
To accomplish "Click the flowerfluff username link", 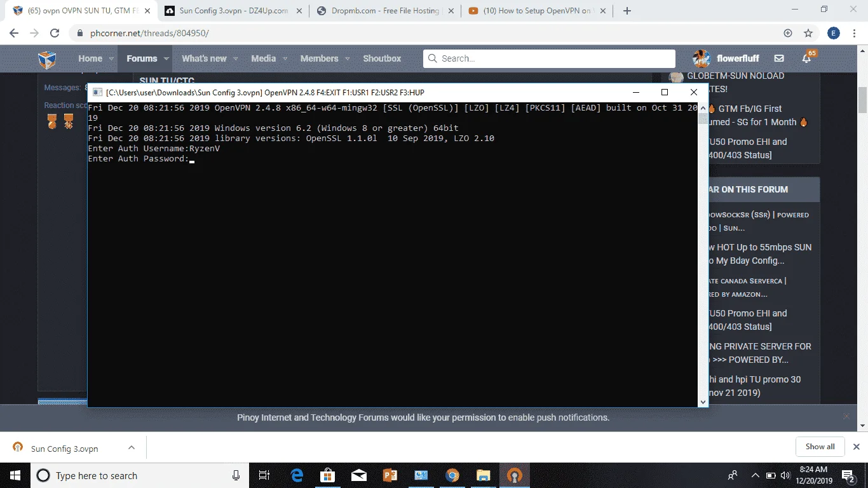I will coord(738,58).
